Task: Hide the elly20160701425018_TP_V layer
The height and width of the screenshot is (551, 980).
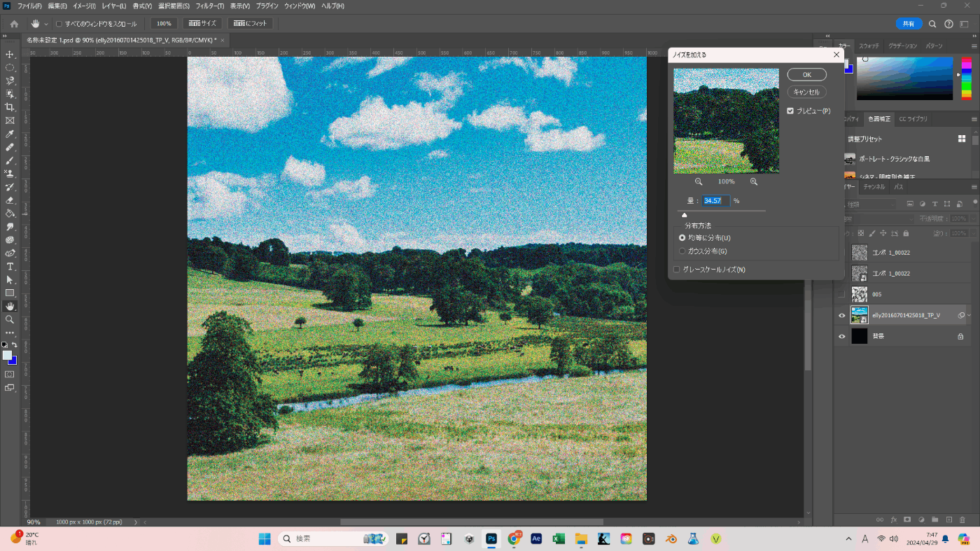Action: pyautogui.click(x=841, y=316)
